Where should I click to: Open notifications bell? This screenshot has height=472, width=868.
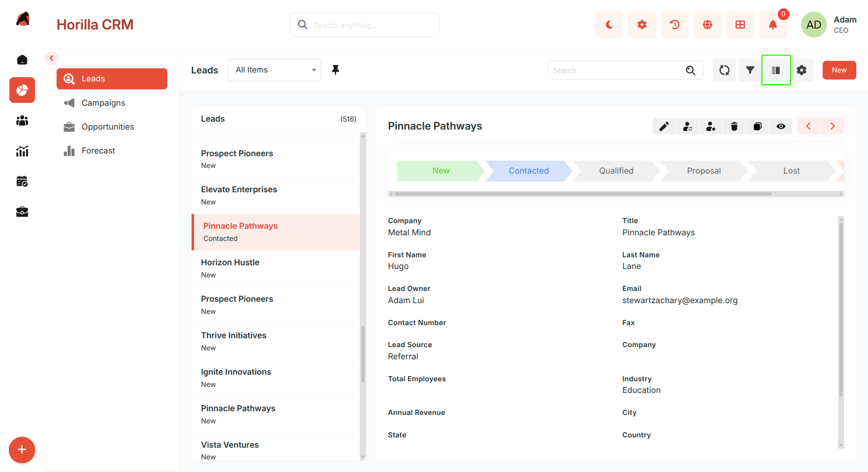(773, 25)
